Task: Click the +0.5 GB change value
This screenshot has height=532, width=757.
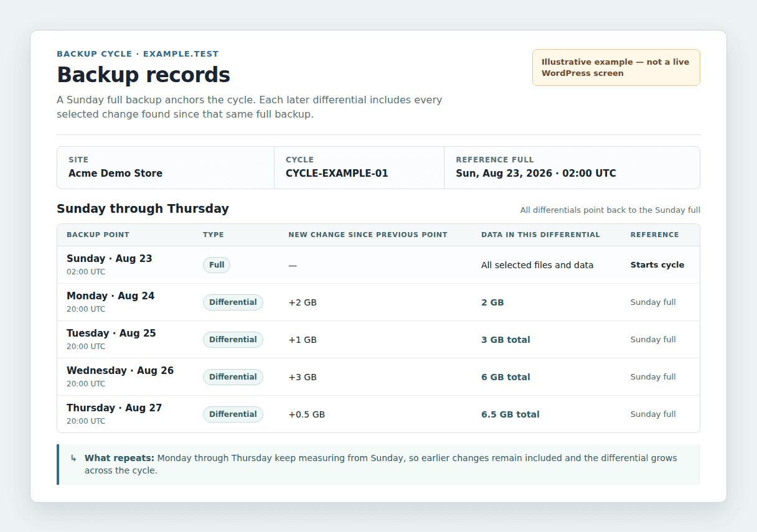Action: coord(306,414)
